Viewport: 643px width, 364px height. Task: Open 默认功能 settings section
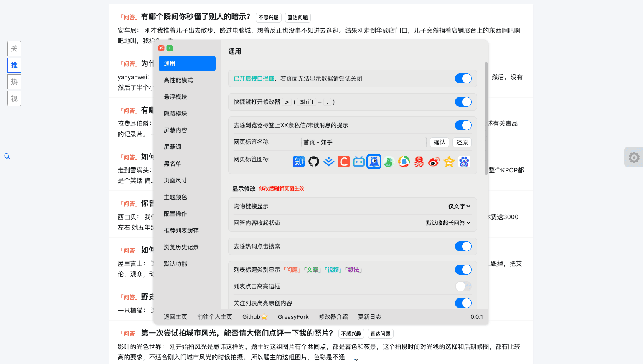pos(187,264)
